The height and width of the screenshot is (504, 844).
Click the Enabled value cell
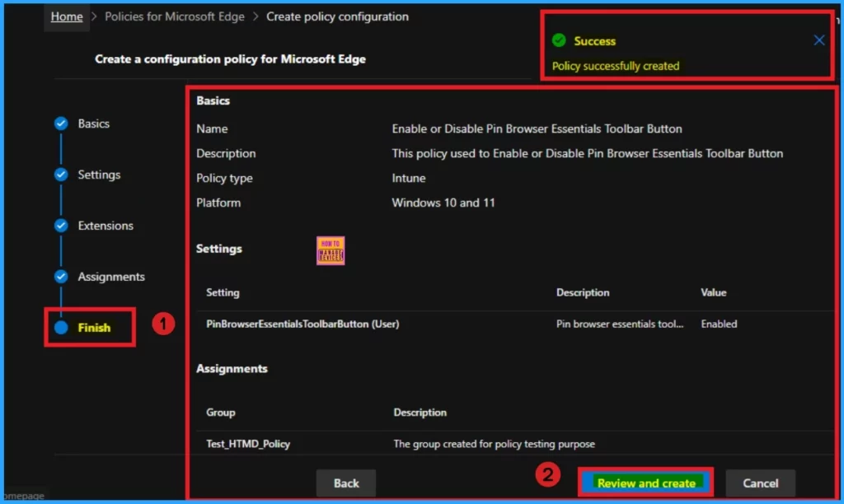coord(719,324)
